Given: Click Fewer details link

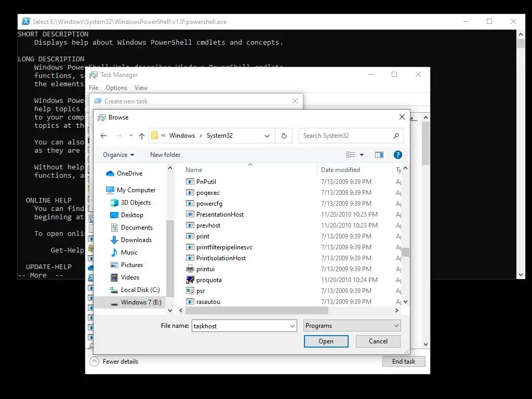Looking at the screenshot, I should tap(121, 362).
